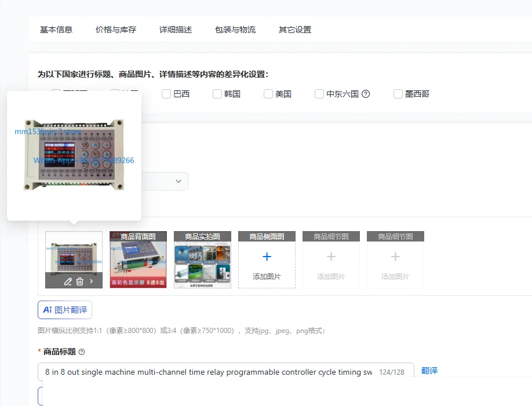Click the 图片横纵比例支持 hint text
The height and width of the screenshot is (406, 532).
(x=181, y=331)
